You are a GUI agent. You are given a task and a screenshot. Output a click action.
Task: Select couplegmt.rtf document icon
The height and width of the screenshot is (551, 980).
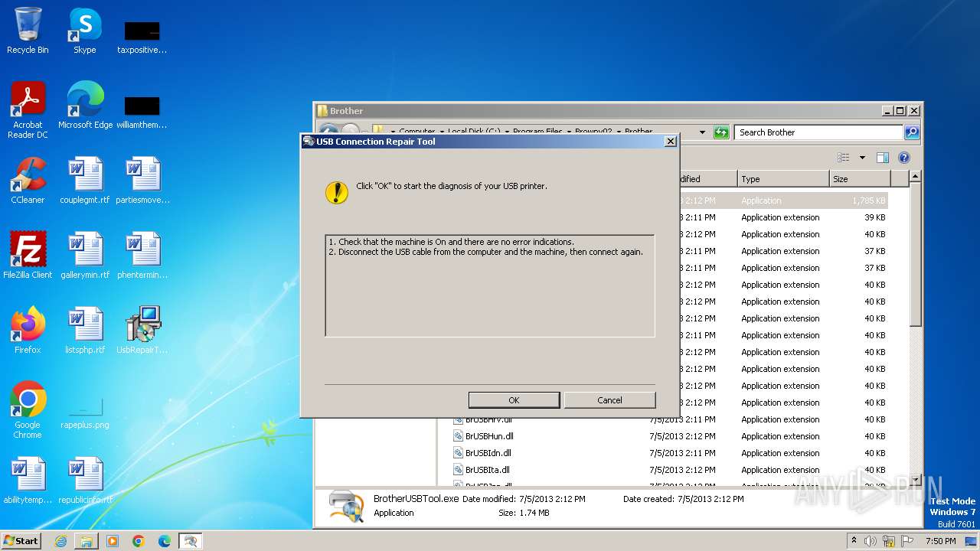[84, 181]
